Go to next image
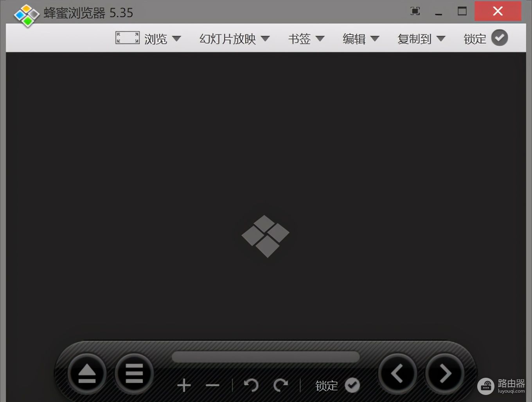The image size is (532, 402). [445, 373]
